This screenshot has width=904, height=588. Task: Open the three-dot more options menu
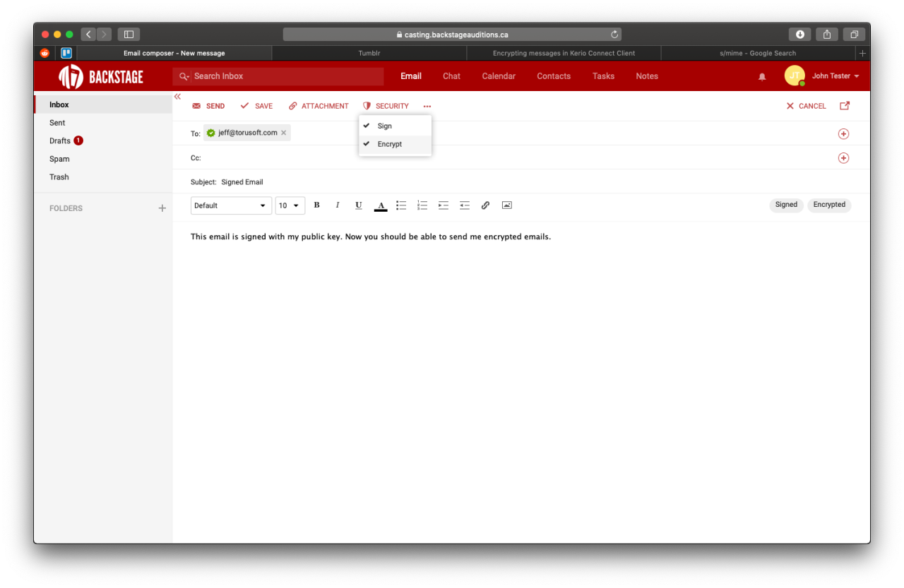pyautogui.click(x=427, y=107)
